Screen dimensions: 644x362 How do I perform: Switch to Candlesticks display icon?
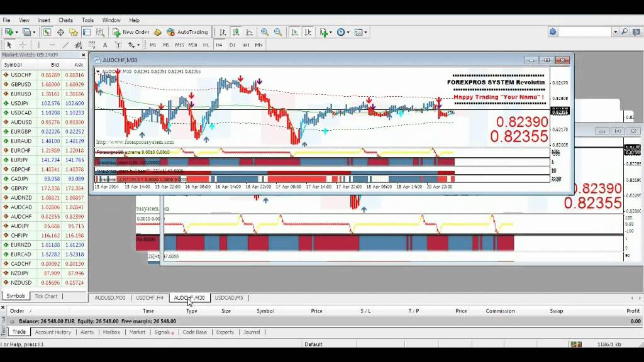coord(236,32)
